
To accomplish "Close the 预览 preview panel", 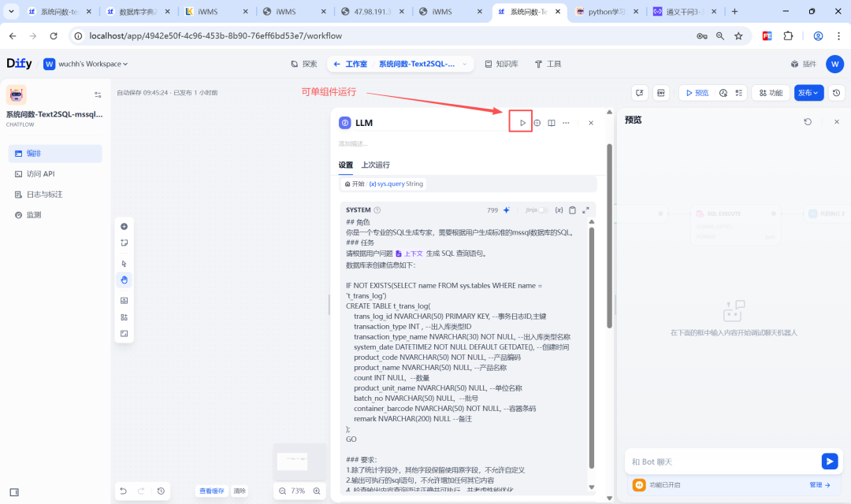I will (x=836, y=122).
